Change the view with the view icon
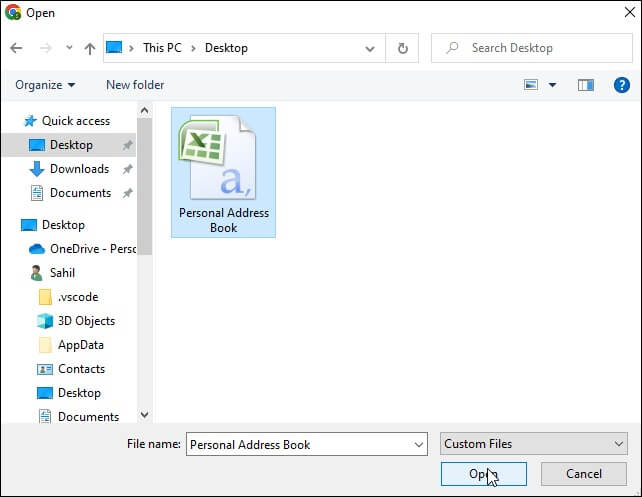642x497 pixels. (531, 85)
